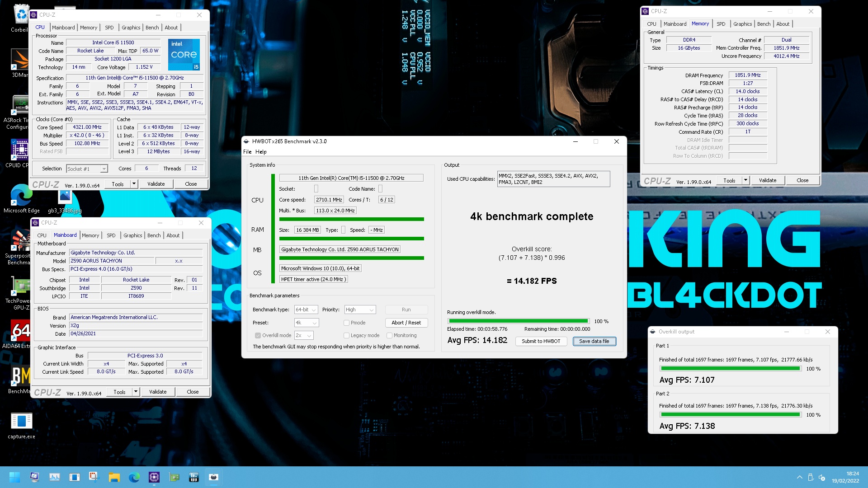868x488 pixels.
Task: Open About tab in CPU-Z Mainboard window
Action: point(173,235)
